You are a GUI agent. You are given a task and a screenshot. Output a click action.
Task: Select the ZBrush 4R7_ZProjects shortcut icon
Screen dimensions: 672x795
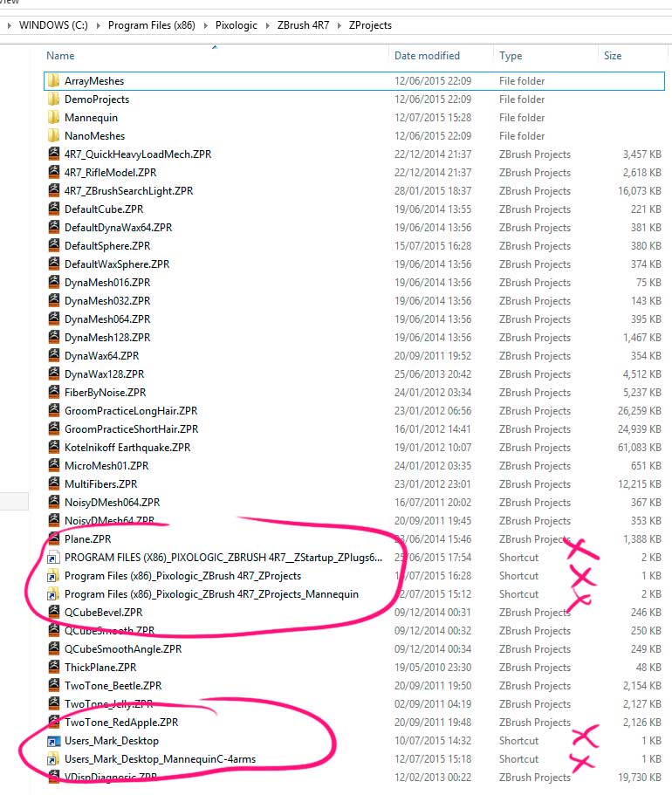(52, 576)
